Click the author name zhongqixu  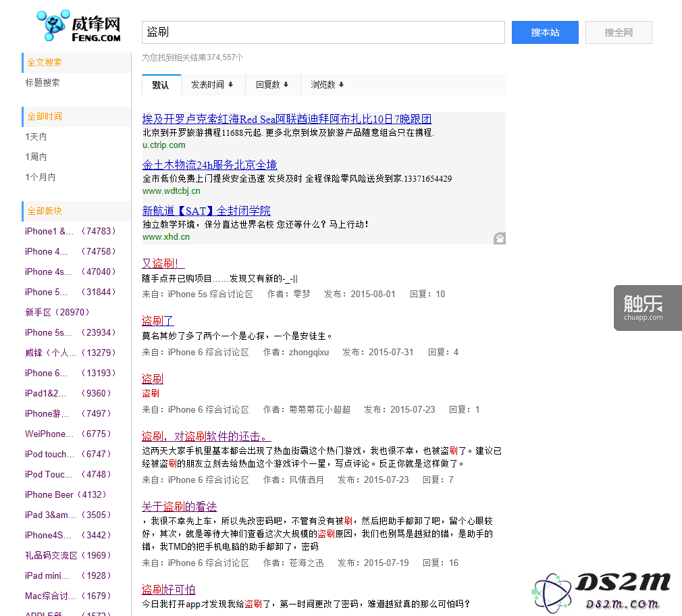tap(309, 353)
